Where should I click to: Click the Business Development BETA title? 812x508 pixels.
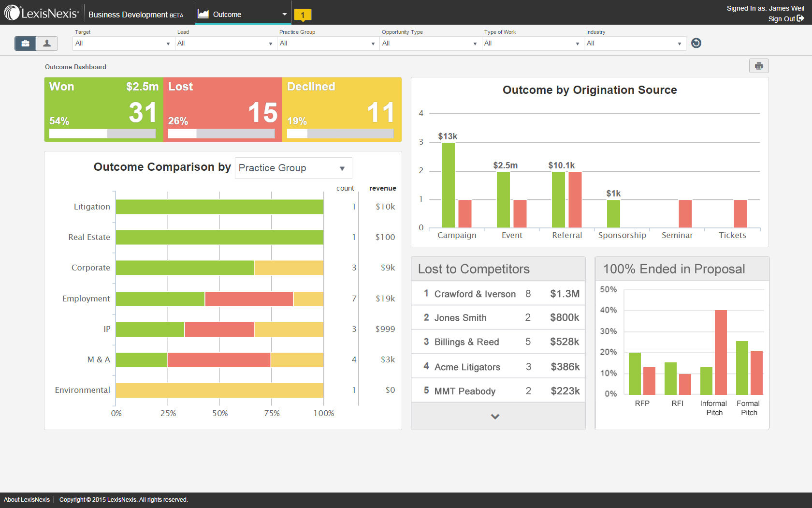pos(136,15)
